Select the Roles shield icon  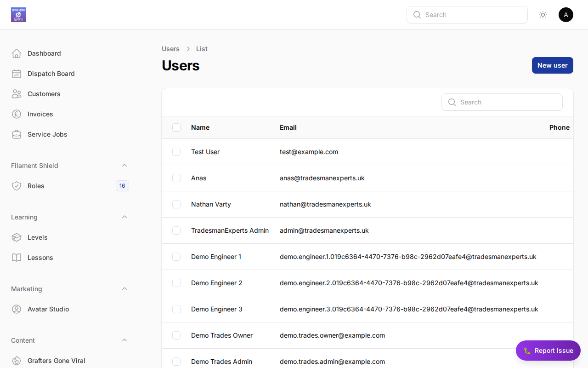(17, 186)
